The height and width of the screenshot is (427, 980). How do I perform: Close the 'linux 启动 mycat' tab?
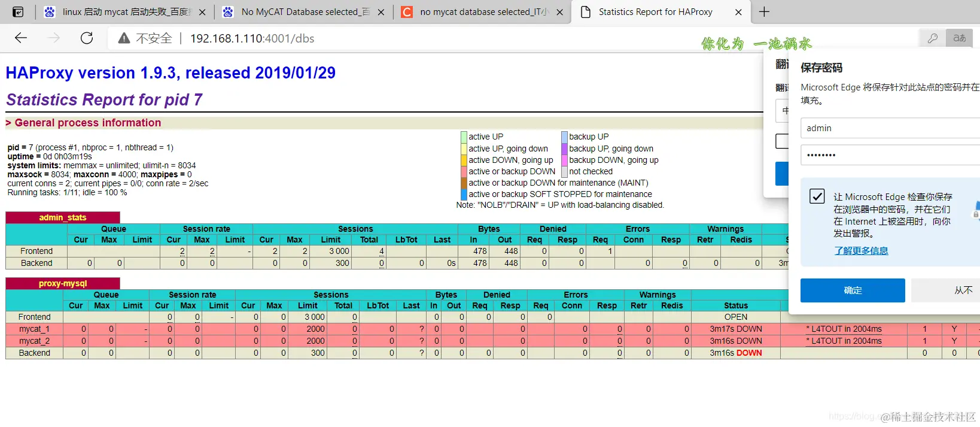point(202,12)
